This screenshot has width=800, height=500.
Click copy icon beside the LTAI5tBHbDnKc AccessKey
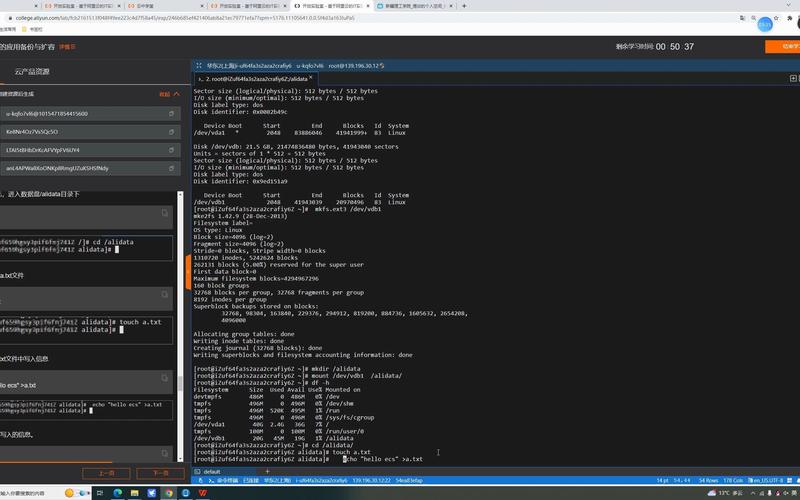tap(171, 150)
